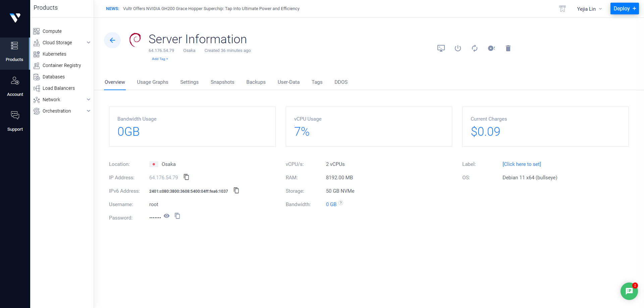This screenshot has height=308, width=644.
Task: Copy the password with copy icon
Action: point(177,216)
